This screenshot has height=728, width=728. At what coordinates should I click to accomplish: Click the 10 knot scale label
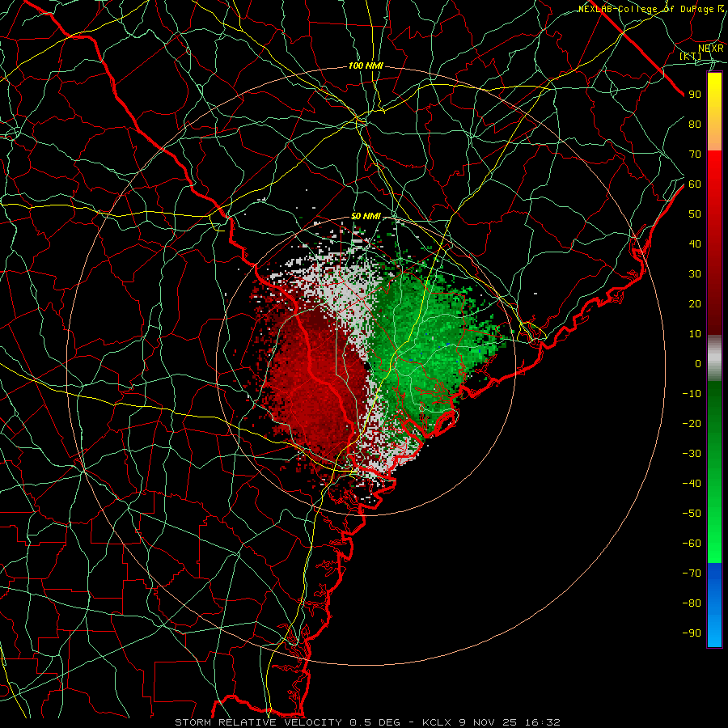695,334
